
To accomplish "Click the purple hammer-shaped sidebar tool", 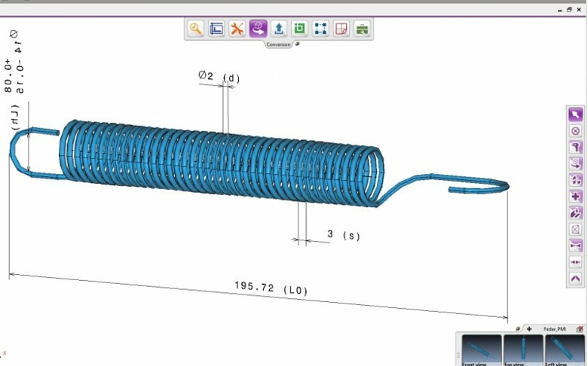I will 576,147.
